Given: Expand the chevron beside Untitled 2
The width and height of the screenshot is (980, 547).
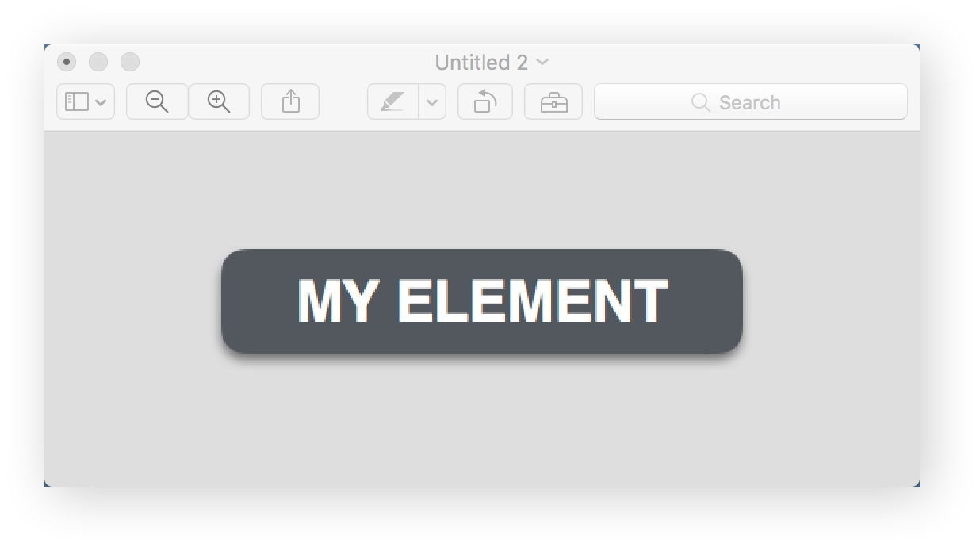Looking at the screenshot, I should [542, 62].
